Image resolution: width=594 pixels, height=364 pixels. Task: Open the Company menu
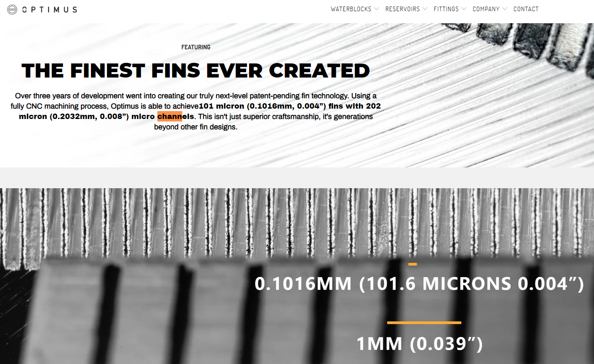pyautogui.click(x=486, y=9)
